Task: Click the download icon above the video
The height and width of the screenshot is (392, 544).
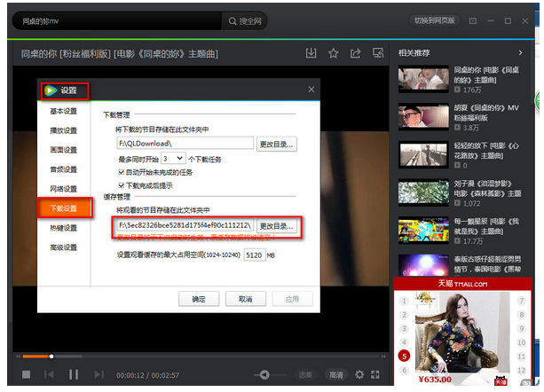Action: click(x=311, y=53)
